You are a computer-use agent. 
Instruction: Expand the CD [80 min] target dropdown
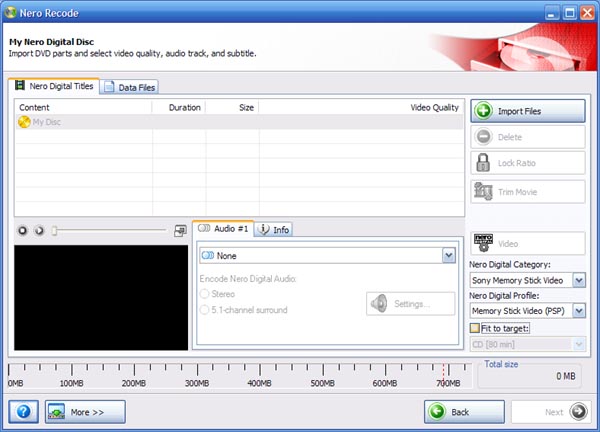[579, 344]
